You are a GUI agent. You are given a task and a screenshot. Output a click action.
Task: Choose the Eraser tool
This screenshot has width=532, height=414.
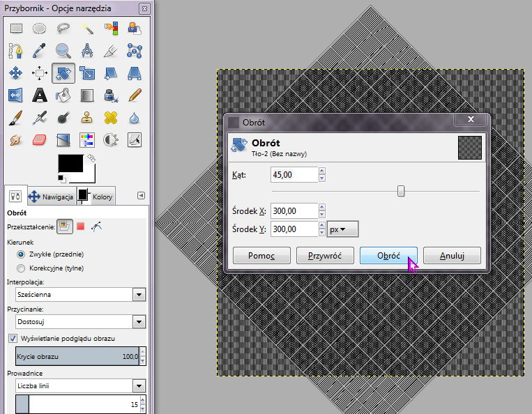pos(40,139)
